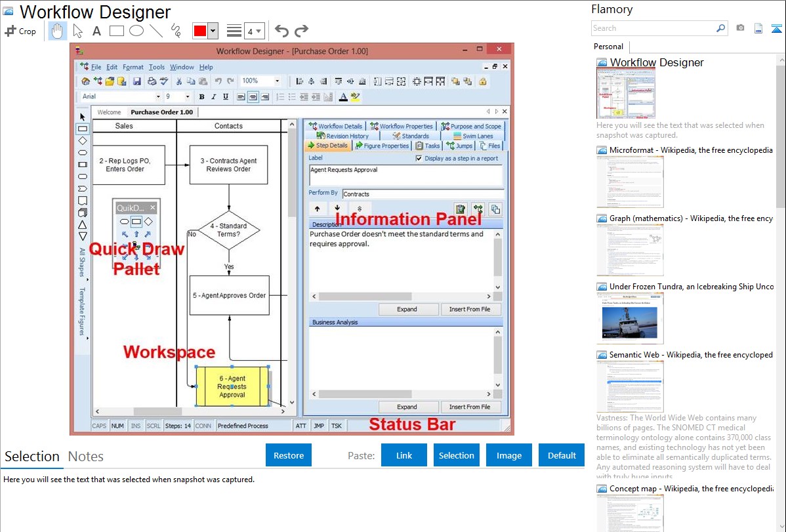Select the straight line drawing tool

pyautogui.click(x=156, y=31)
